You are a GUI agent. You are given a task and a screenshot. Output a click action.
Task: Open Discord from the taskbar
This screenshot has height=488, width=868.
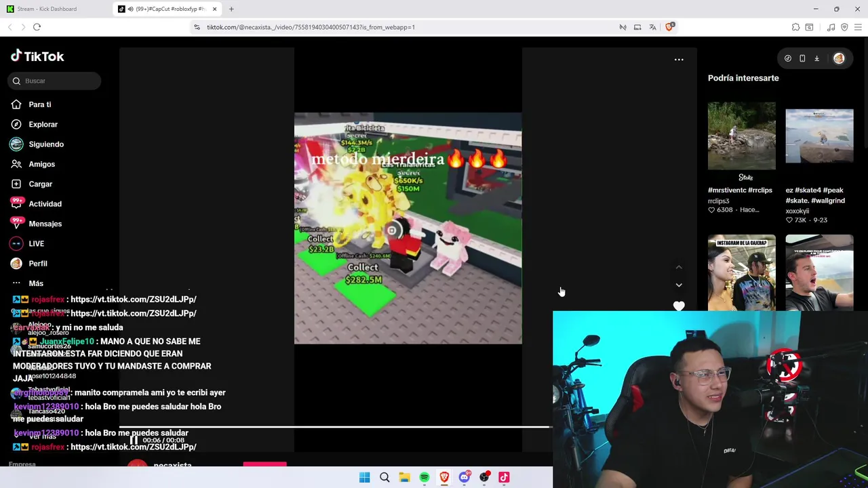coord(465,477)
